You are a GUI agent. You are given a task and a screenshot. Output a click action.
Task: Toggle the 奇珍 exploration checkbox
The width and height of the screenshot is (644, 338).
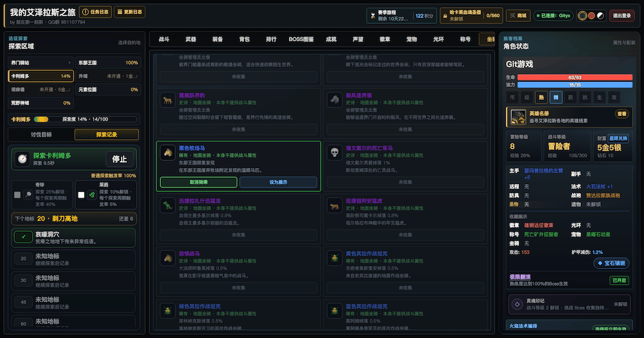[17, 194]
